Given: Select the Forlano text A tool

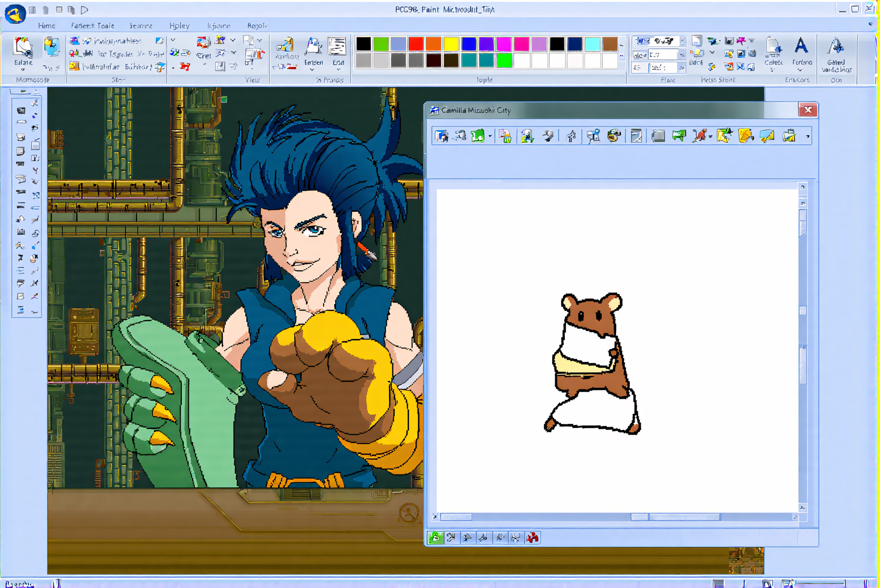Looking at the screenshot, I should (x=801, y=47).
